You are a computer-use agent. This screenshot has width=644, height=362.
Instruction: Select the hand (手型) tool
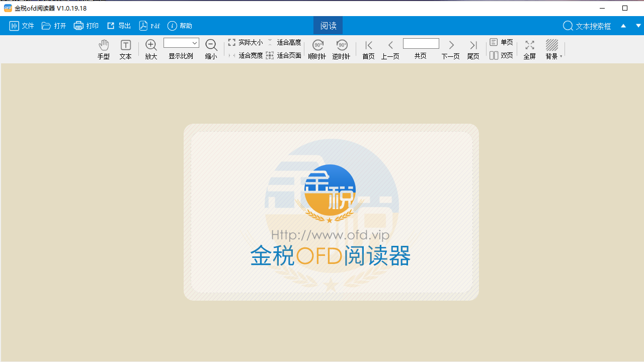click(x=103, y=49)
